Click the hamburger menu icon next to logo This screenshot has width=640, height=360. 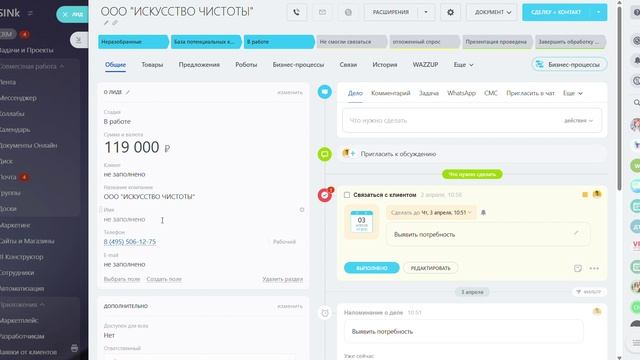[x=30, y=13]
